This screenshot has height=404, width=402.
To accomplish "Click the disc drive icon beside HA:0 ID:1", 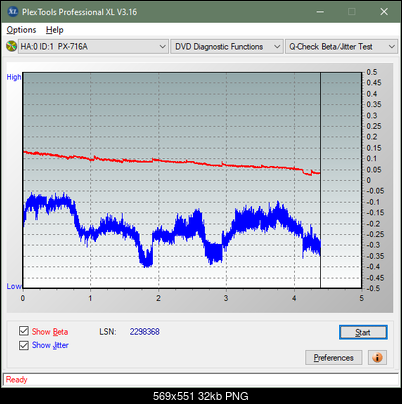I will coord(11,46).
